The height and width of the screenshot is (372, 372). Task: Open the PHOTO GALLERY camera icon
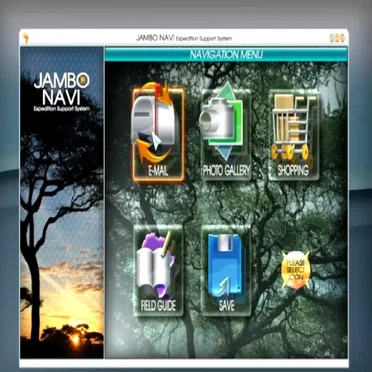click(226, 135)
